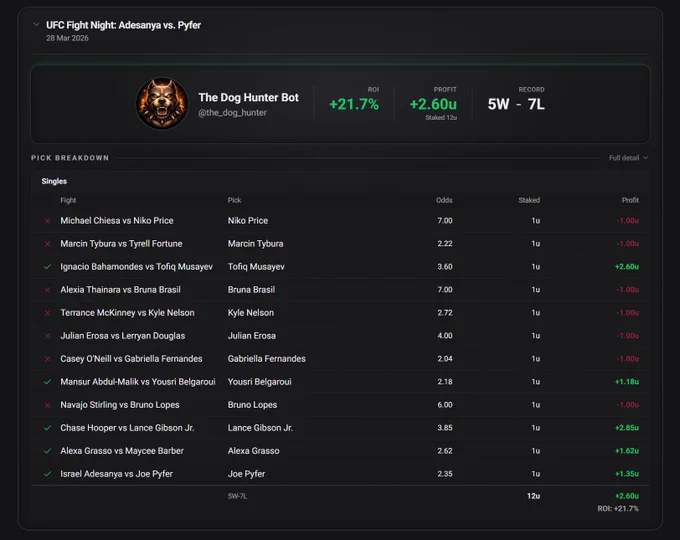Click the 'Alexa Grasso' pick cell

pos(254,451)
